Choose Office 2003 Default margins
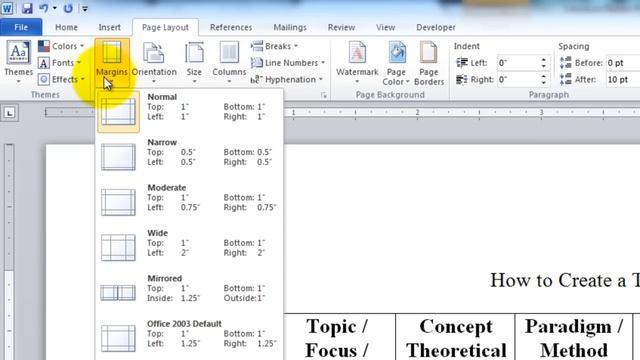This screenshot has width=640, height=360. (189, 338)
